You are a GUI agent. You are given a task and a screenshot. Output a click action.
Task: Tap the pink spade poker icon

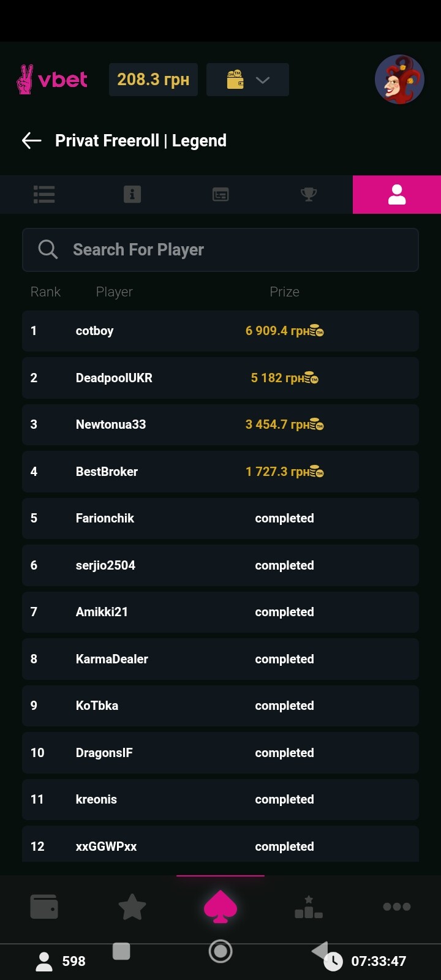[221, 907]
